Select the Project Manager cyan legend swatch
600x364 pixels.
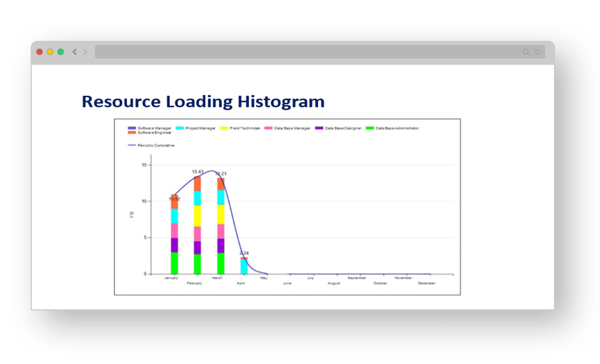(x=180, y=128)
